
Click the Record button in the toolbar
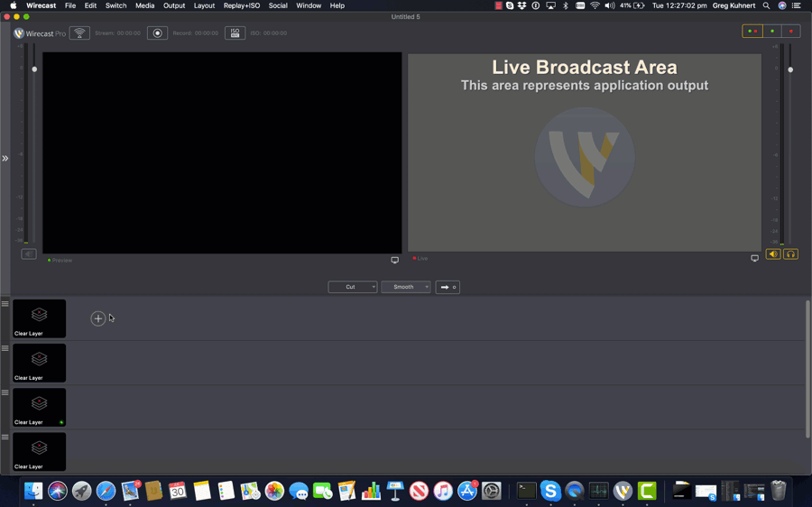[157, 33]
